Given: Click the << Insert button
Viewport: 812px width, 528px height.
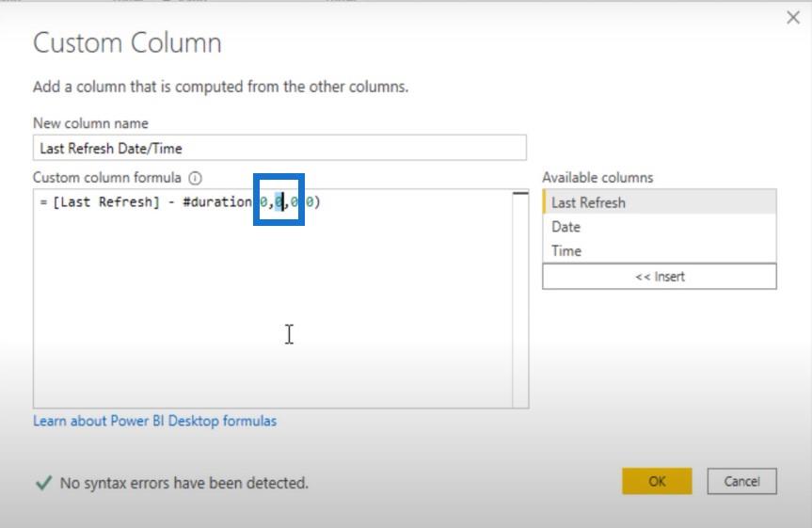Looking at the screenshot, I should click(660, 276).
